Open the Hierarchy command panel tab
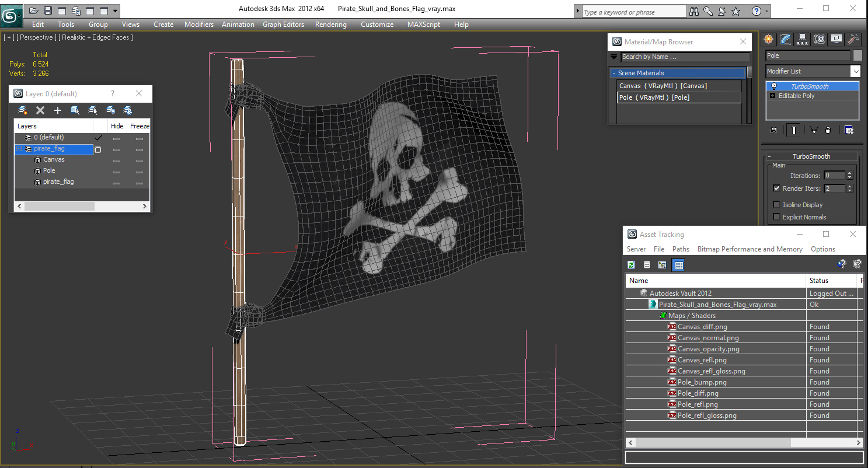868x468 pixels. point(803,39)
